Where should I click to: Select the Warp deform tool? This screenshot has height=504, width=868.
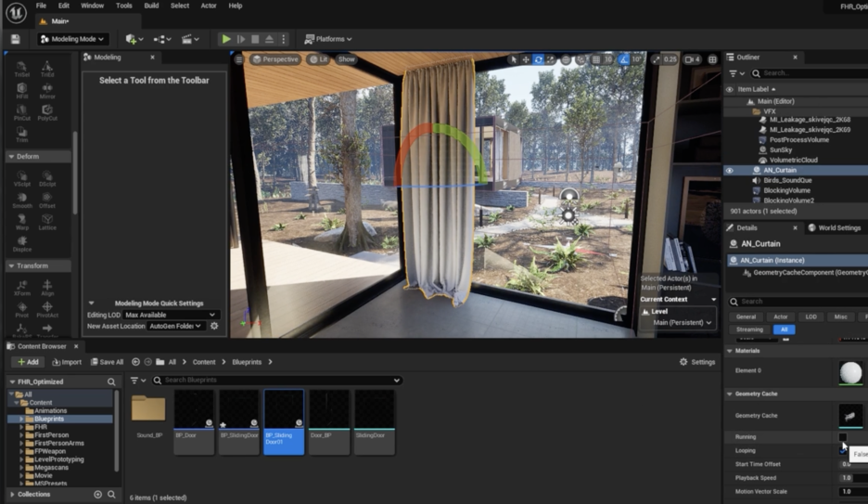(x=21, y=222)
